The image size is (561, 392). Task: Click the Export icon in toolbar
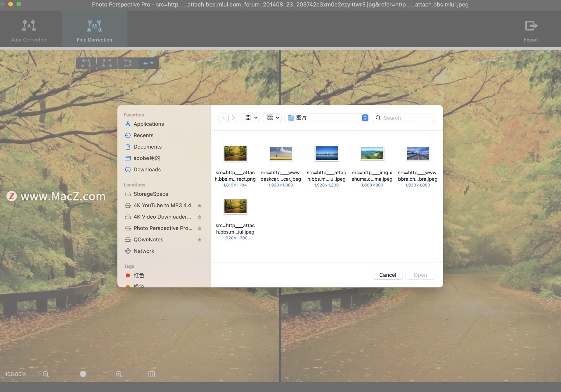click(x=531, y=26)
